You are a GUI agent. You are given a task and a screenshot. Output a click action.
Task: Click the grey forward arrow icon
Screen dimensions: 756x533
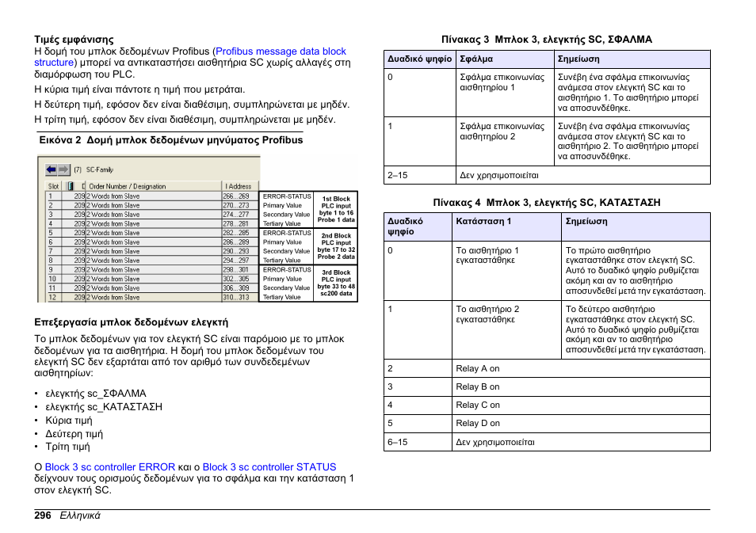(63, 169)
